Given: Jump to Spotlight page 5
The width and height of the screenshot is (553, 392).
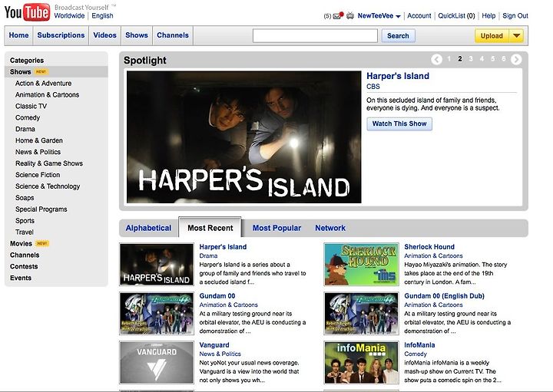Looking at the screenshot, I should [x=492, y=59].
